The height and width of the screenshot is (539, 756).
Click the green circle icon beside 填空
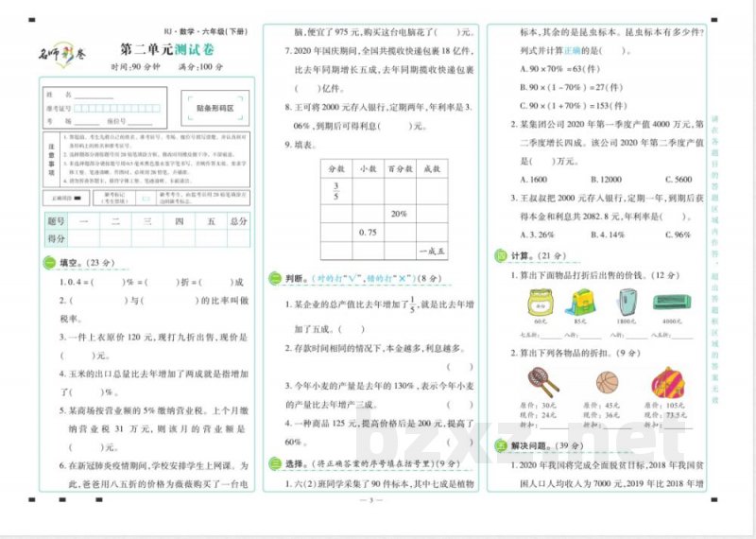(x=50, y=263)
